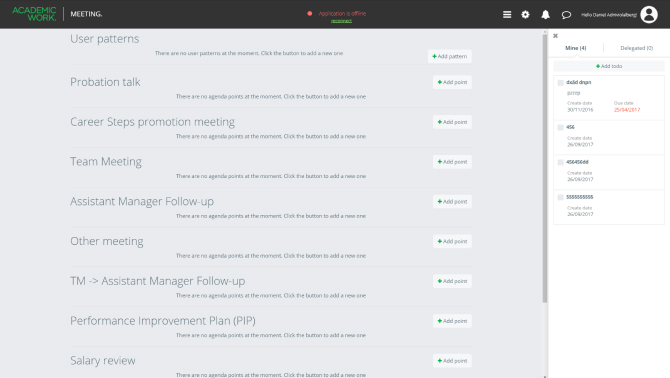
Task: Open the '5555555555' todo title
Action: pyautogui.click(x=579, y=197)
